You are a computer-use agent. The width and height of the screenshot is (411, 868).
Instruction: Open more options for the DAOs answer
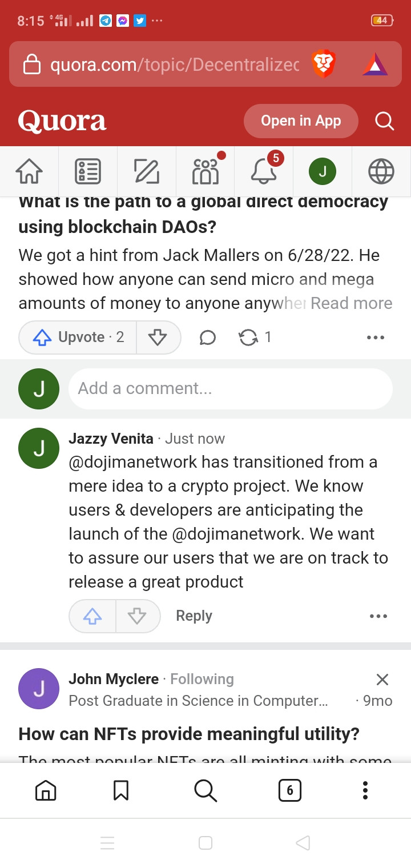(376, 337)
